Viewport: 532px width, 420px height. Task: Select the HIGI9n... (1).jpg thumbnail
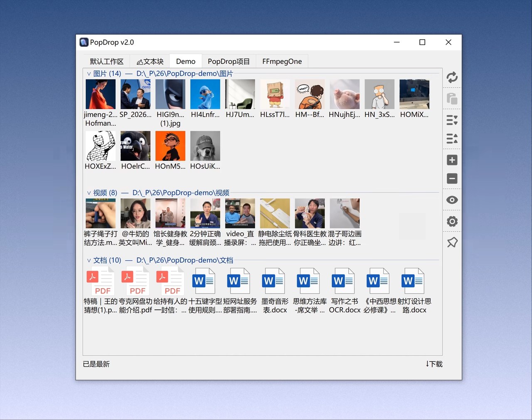[x=170, y=94]
